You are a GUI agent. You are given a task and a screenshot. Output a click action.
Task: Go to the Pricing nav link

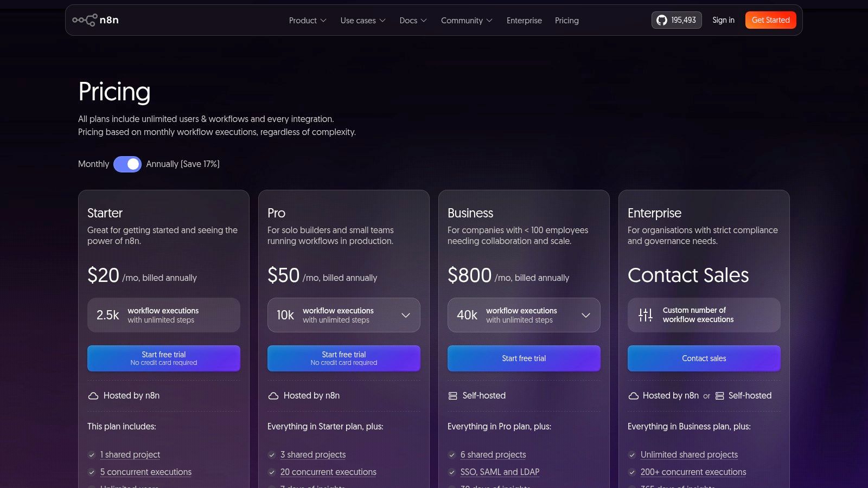coord(567,21)
